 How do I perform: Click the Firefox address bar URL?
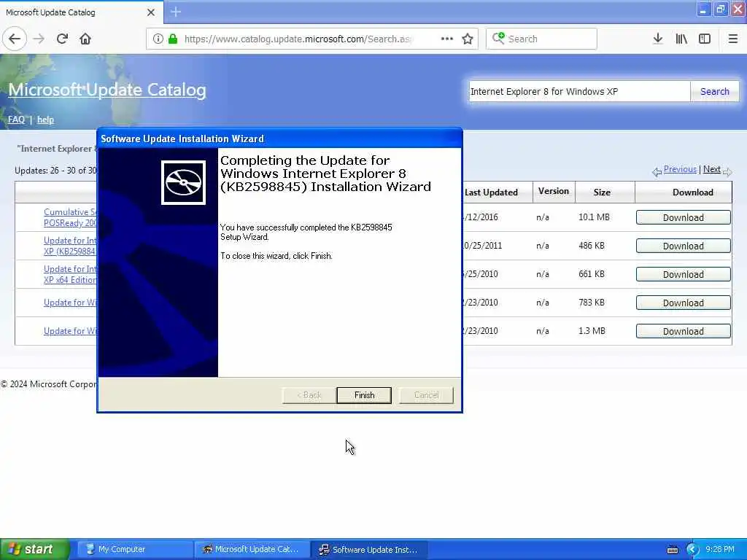click(x=298, y=39)
